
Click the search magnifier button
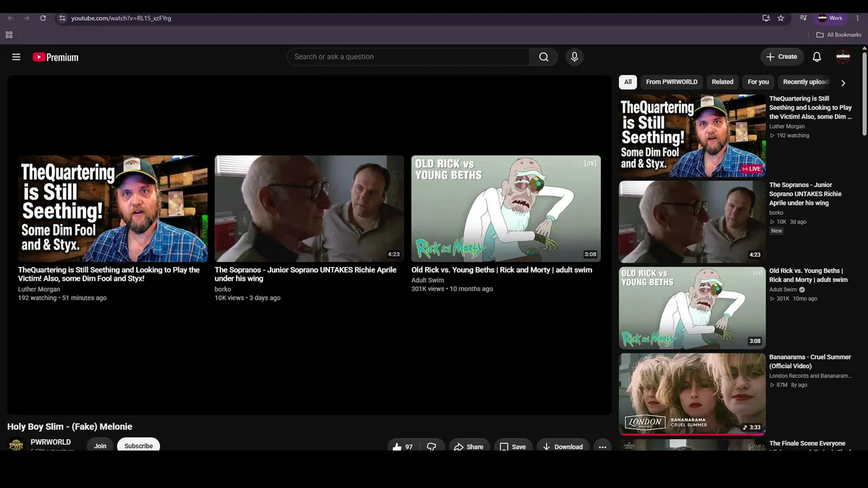[544, 57]
